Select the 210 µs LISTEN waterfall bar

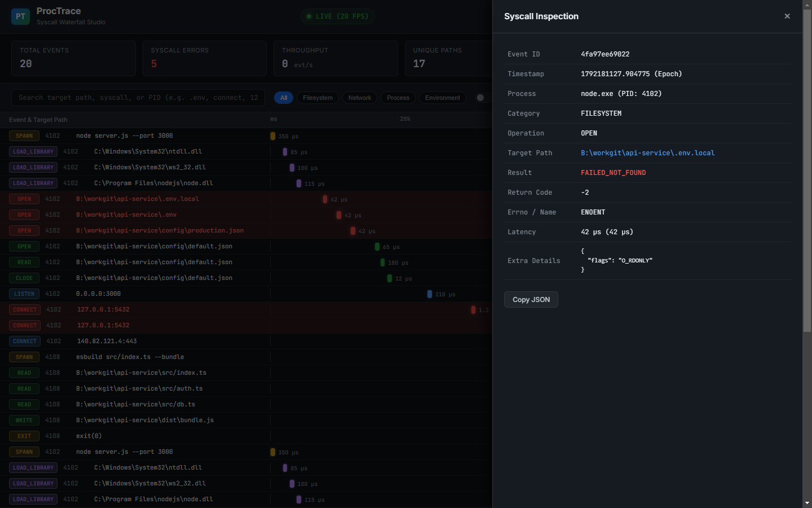click(430, 294)
